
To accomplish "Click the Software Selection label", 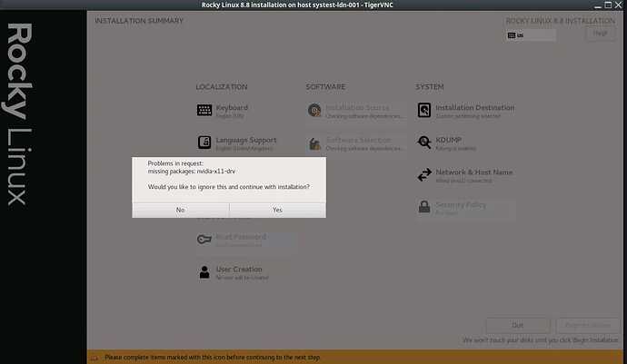I will [x=358, y=140].
